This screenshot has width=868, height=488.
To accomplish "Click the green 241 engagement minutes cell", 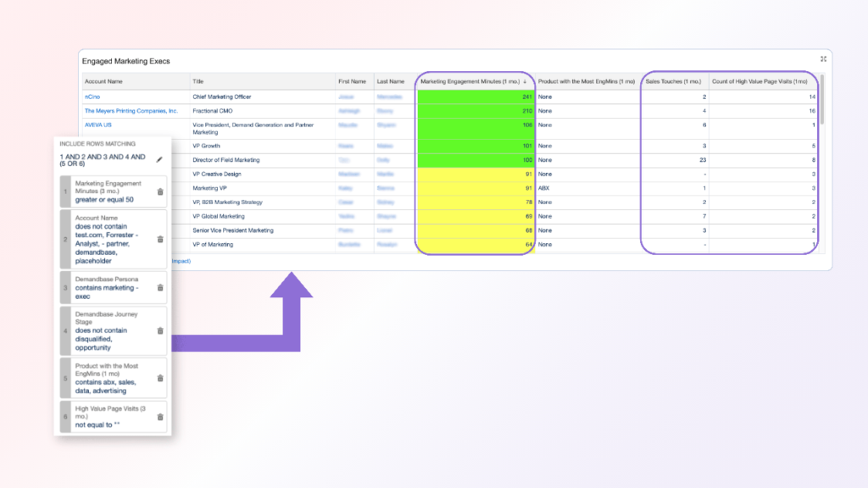I will click(476, 97).
